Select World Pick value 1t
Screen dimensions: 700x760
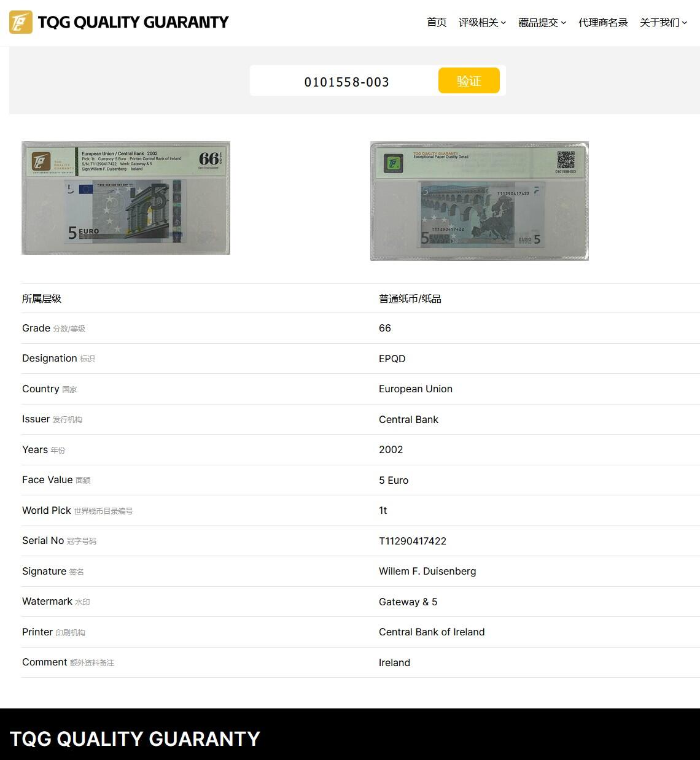[x=383, y=510]
